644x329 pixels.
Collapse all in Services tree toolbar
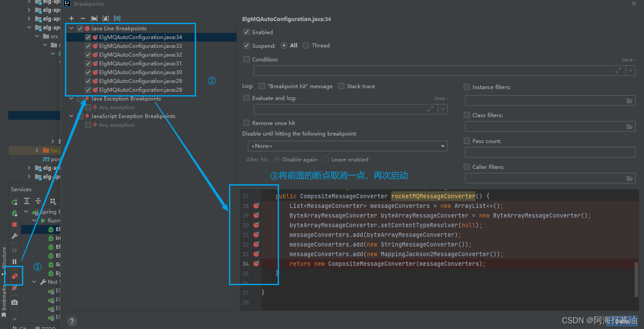point(38,201)
